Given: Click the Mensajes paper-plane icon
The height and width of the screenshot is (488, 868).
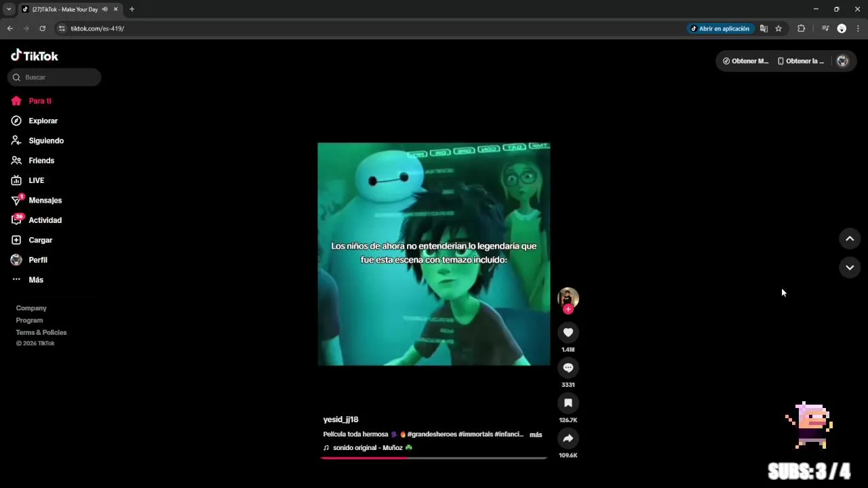Looking at the screenshot, I should tap(16, 201).
